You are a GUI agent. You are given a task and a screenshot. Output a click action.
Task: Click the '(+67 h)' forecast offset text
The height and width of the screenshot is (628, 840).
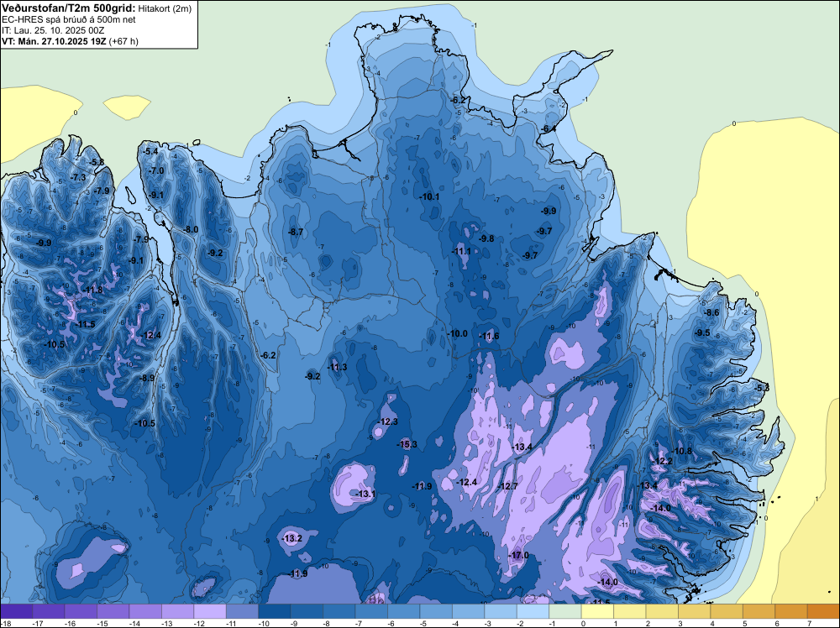tap(123, 41)
